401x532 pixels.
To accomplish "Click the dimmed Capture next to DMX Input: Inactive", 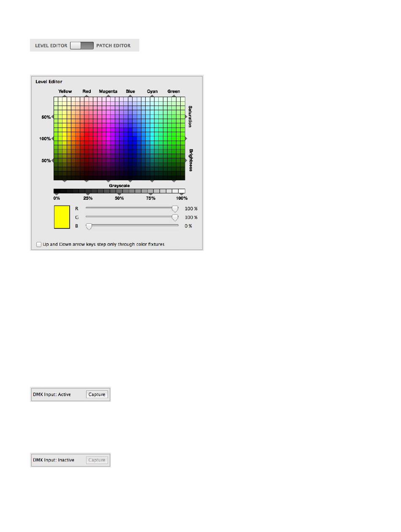I will click(97, 460).
